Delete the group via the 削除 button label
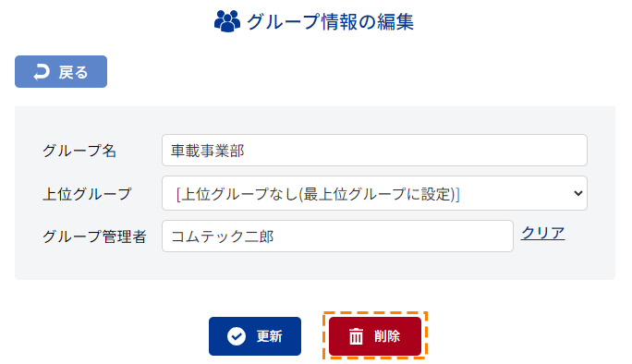 387,336
